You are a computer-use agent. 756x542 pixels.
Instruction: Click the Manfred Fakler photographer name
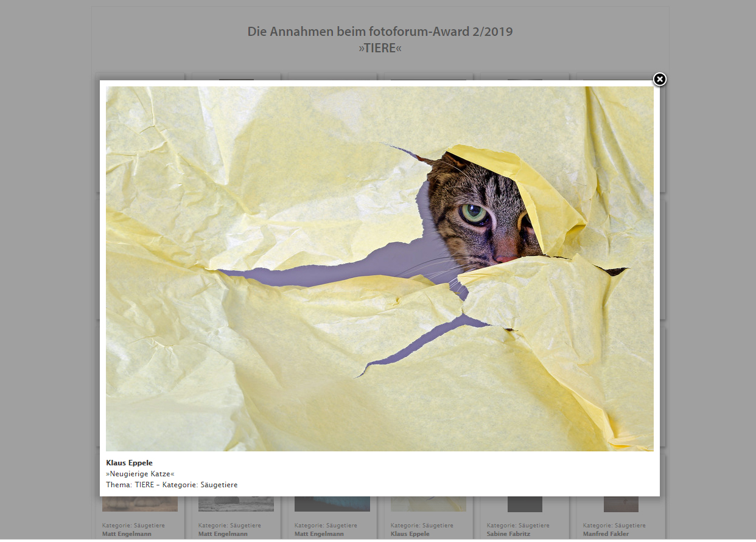click(x=606, y=534)
